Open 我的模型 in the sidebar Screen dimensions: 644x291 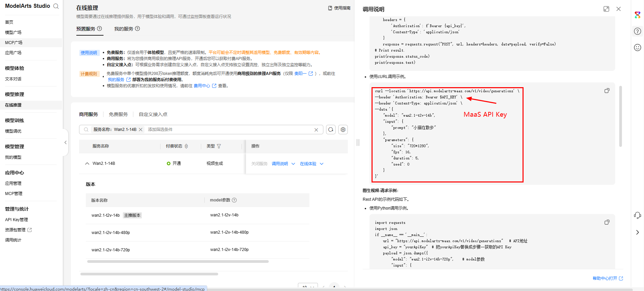(x=13, y=157)
